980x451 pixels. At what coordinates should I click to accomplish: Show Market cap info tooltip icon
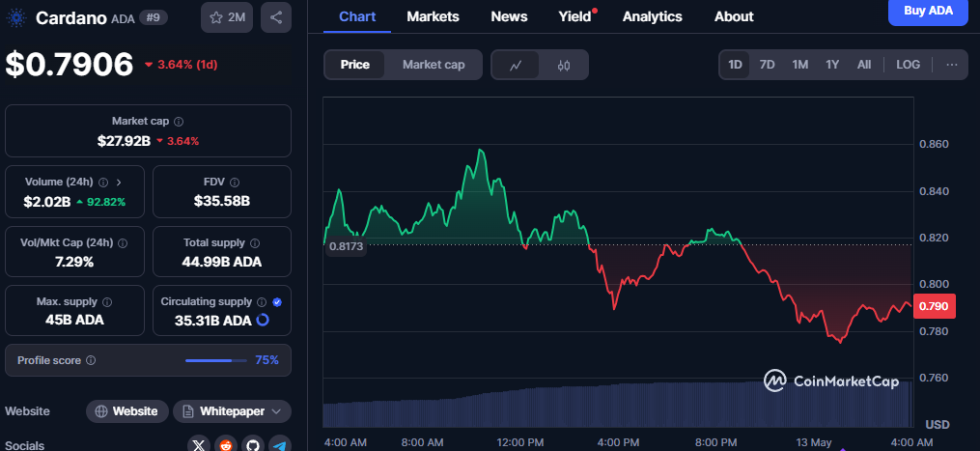[179, 122]
